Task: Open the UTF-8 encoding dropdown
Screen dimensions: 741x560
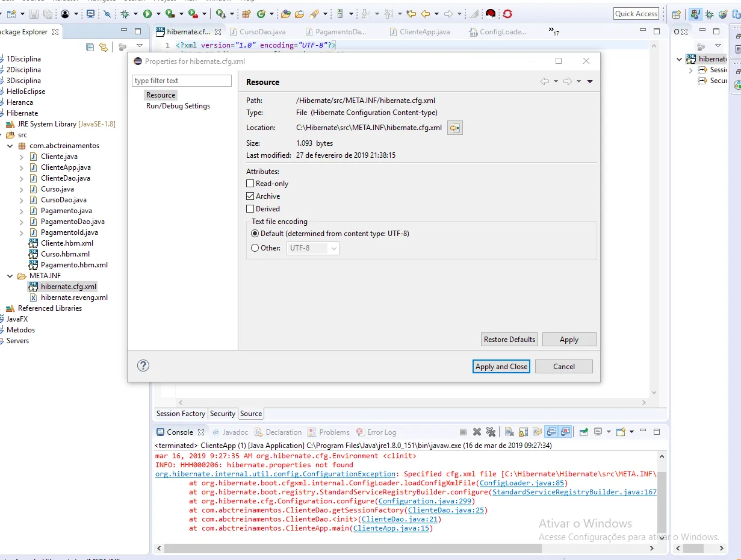Action: 313,248
